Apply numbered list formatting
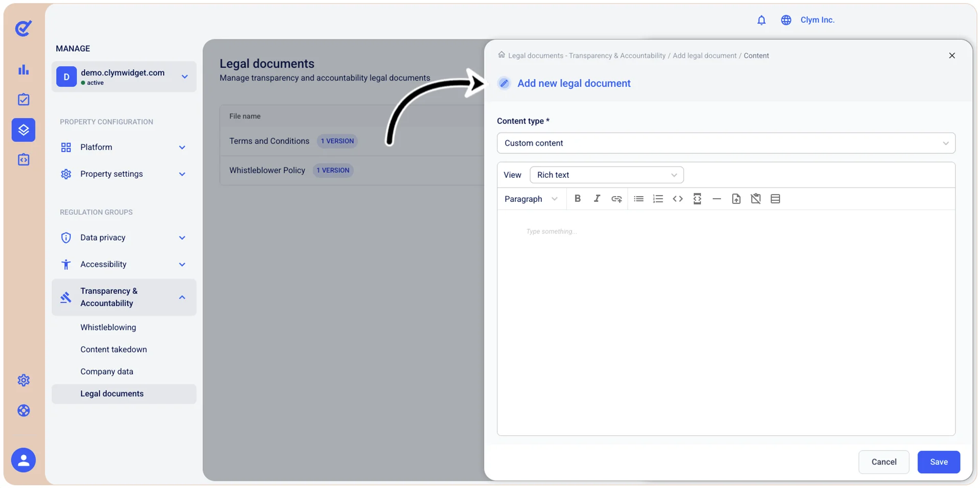 coord(658,199)
